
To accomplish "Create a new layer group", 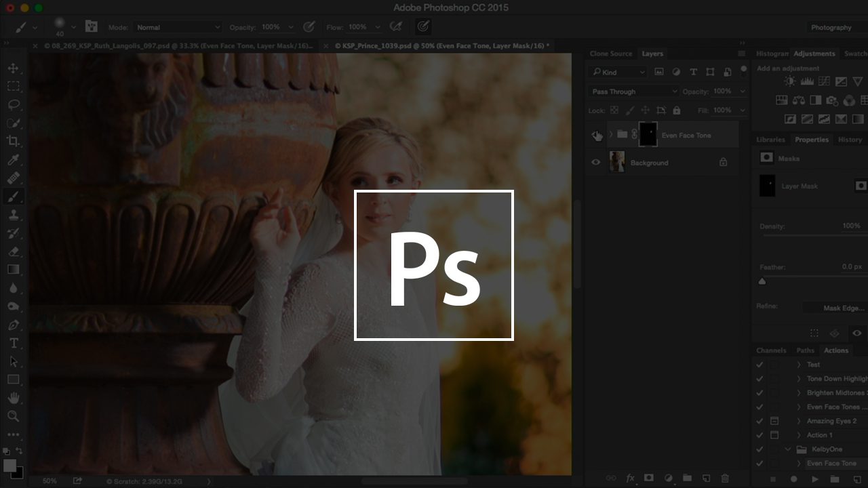I will (687, 478).
